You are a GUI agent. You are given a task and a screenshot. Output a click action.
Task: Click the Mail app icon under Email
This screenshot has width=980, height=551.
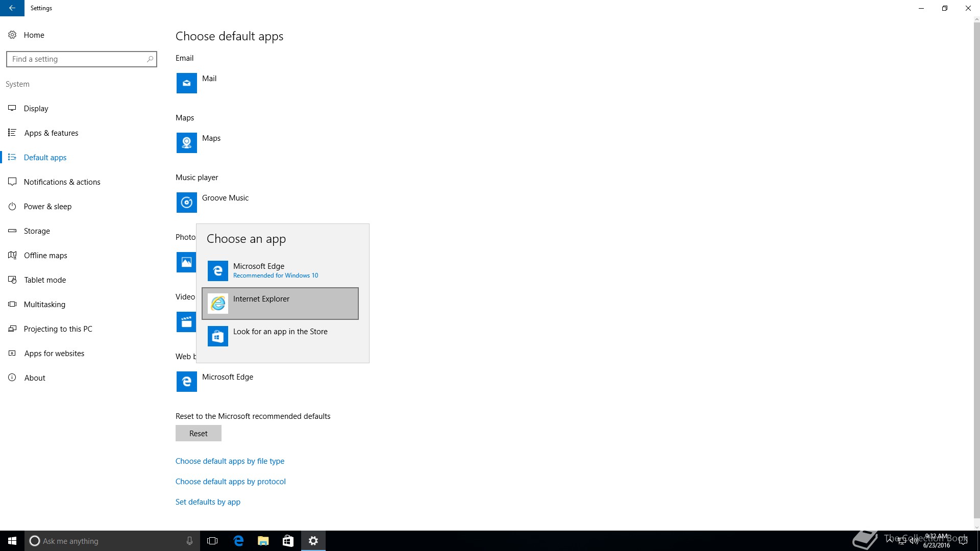[186, 83]
